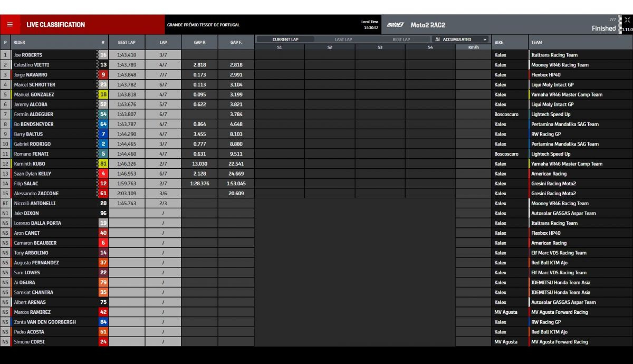Click the Moto2 logo in header
633x364 pixels.
(x=394, y=25)
